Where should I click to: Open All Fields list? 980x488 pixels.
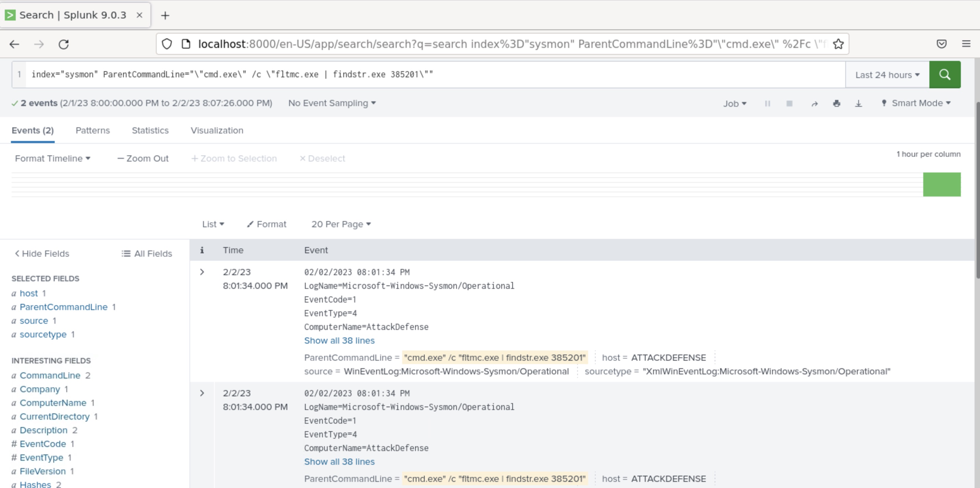[147, 254]
